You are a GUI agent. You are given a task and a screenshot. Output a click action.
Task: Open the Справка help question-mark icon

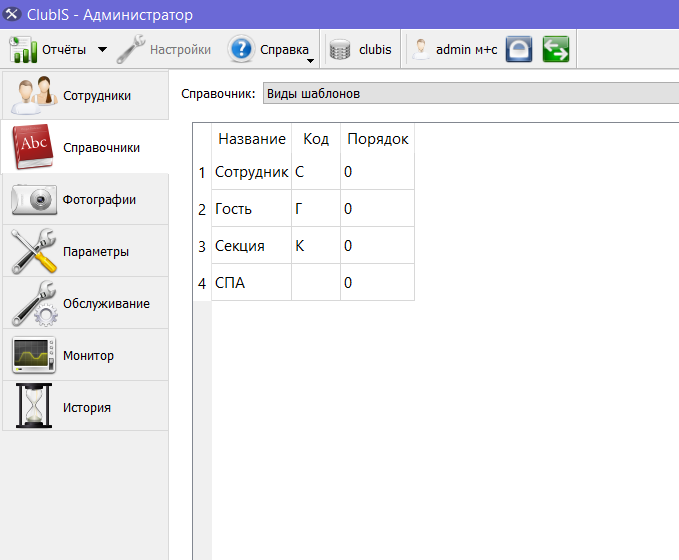(241, 49)
